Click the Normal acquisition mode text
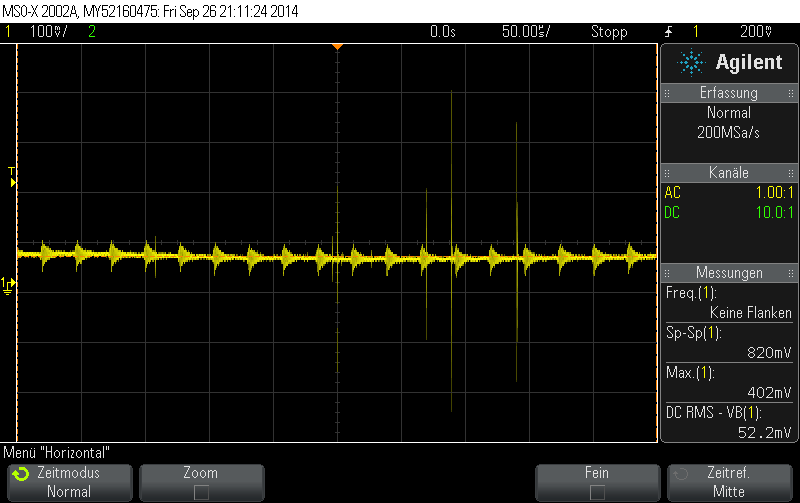Viewport: 800px width, 503px height. click(x=729, y=113)
